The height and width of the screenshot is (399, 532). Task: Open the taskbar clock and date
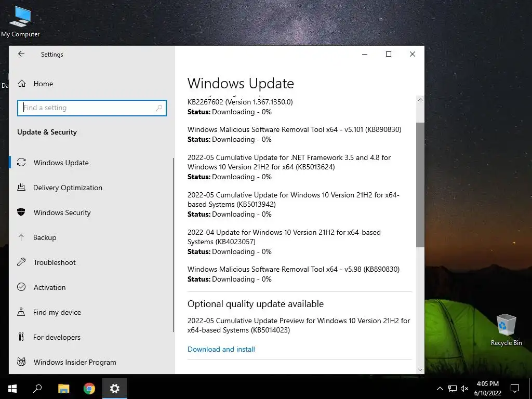(x=487, y=389)
